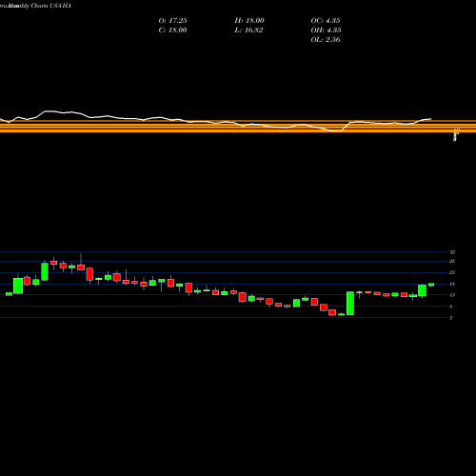The height and width of the screenshot is (476, 476).
Task: Click the 'OC: 4.35' reading
Action: point(326,21)
